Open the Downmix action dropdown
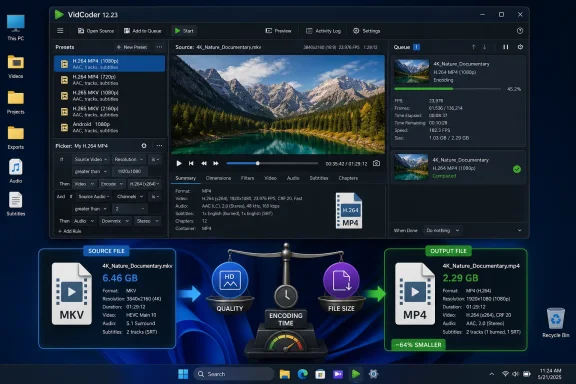The width and height of the screenshot is (576, 384). point(115,221)
